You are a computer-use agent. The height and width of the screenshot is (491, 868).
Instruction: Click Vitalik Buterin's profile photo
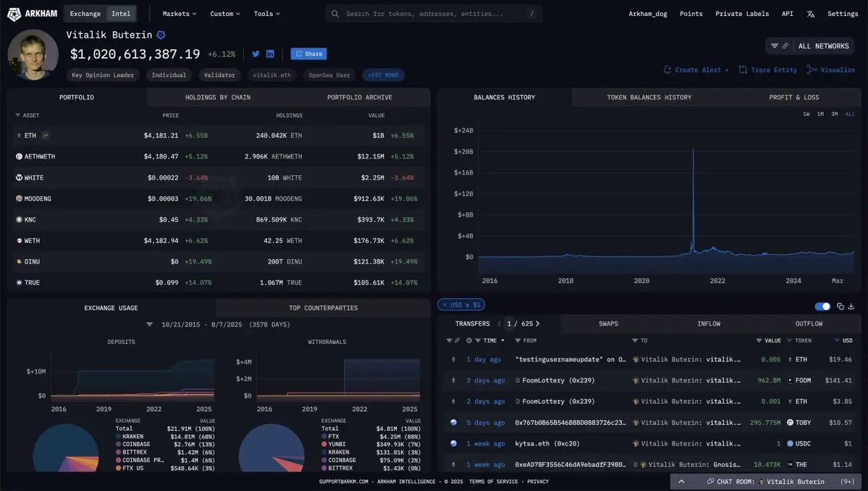click(33, 55)
